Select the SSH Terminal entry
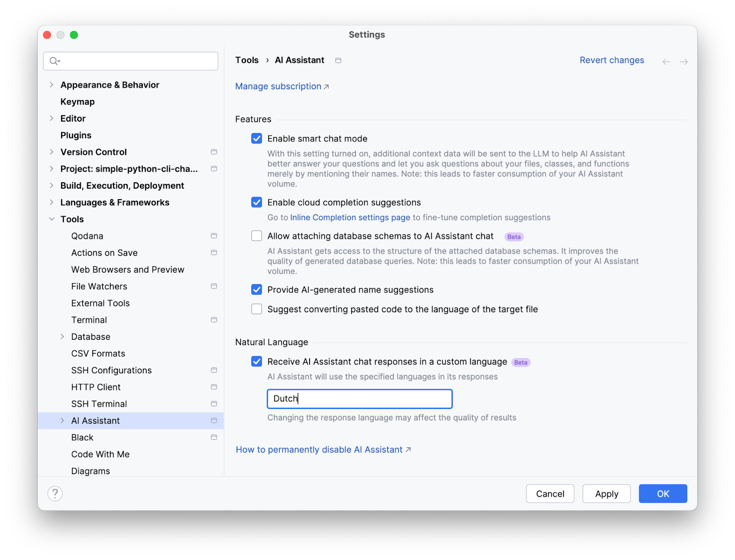735x560 pixels. [99, 404]
